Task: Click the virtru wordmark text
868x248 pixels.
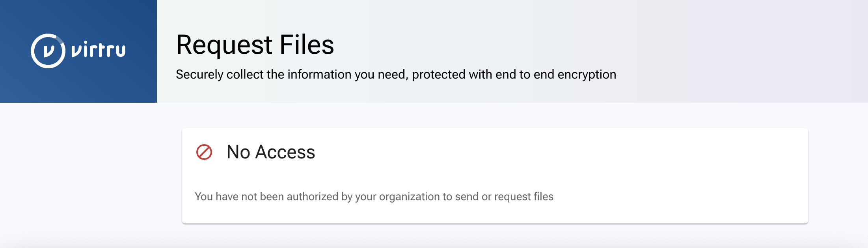Action: click(x=98, y=51)
